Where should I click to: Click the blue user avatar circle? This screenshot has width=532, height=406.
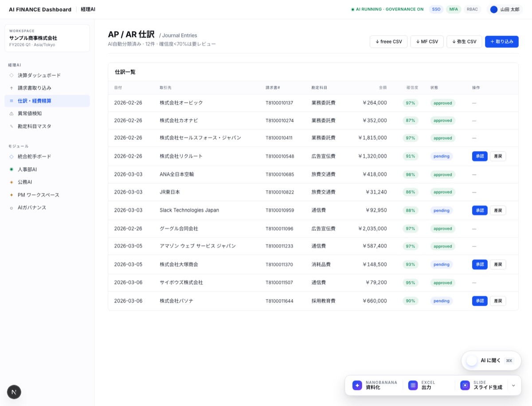(x=494, y=9)
